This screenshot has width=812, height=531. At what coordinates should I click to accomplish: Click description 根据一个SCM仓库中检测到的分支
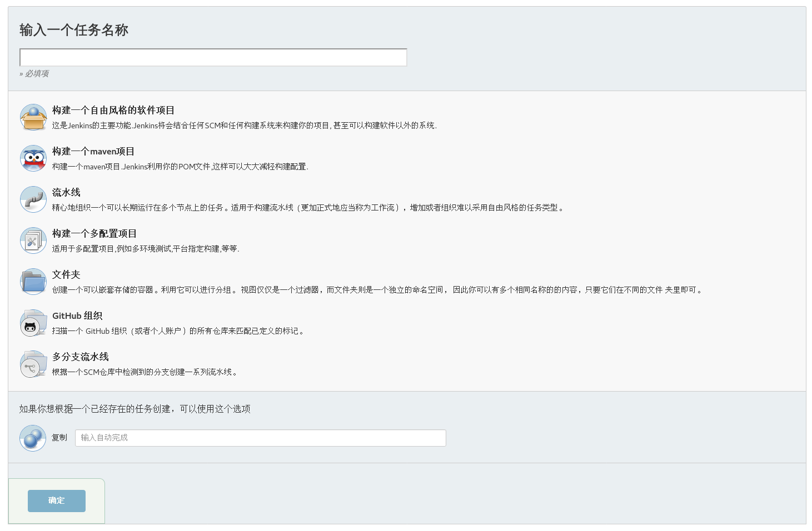pos(146,372)
